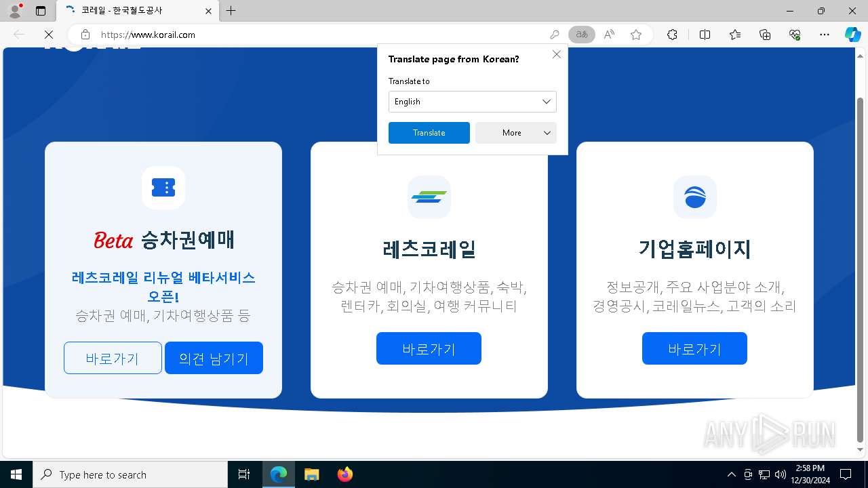
Task: Open the Windows Start menu
Action: [x=16, y=474]
